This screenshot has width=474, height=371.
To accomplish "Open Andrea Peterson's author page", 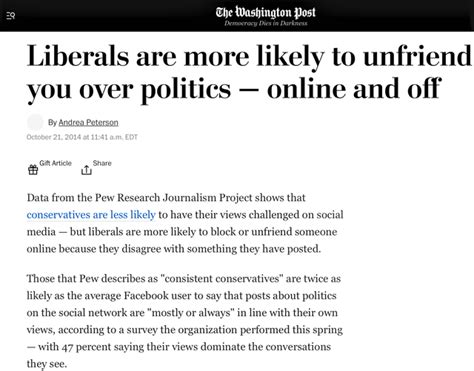I will pos(88,122).
